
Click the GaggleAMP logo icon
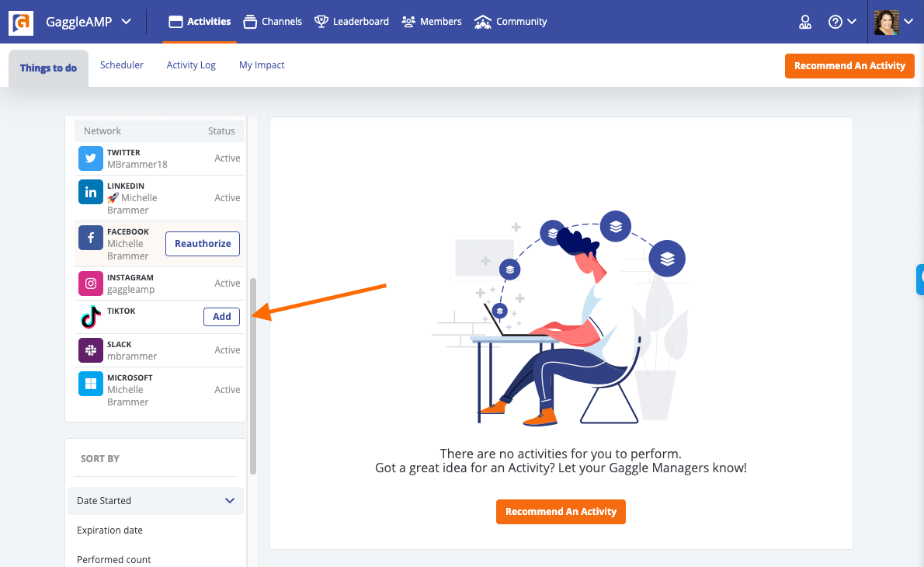pos(21,23)
